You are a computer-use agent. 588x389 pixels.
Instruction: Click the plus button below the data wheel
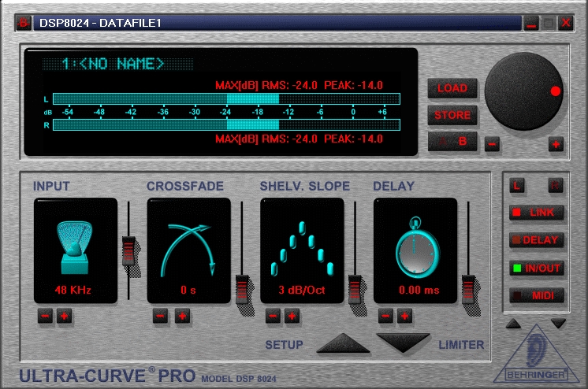(556, 144)
